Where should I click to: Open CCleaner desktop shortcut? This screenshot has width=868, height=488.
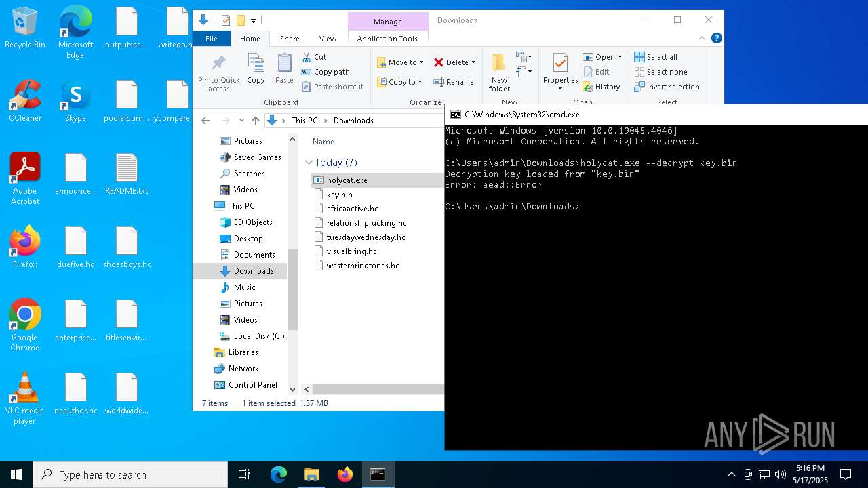click(x=25, y=102)
